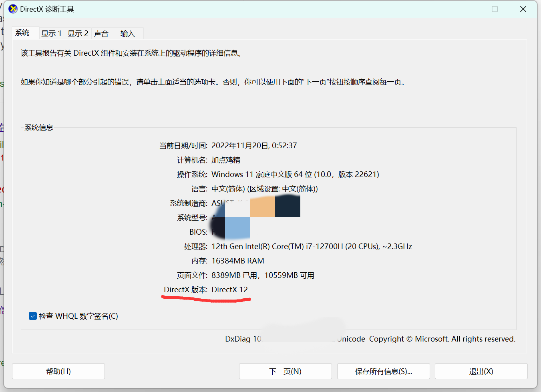Maximize the DirectX diagnostic window
The width and height of the screenshot is (541, 392).
point(495,9)
